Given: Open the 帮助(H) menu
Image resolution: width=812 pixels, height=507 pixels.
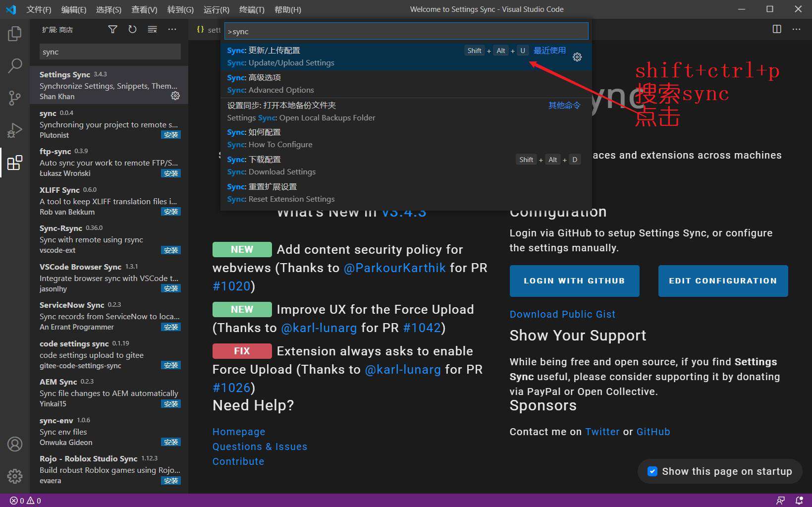Looking at the screenshot, I should pyautogui.click(x=288, y=9).
